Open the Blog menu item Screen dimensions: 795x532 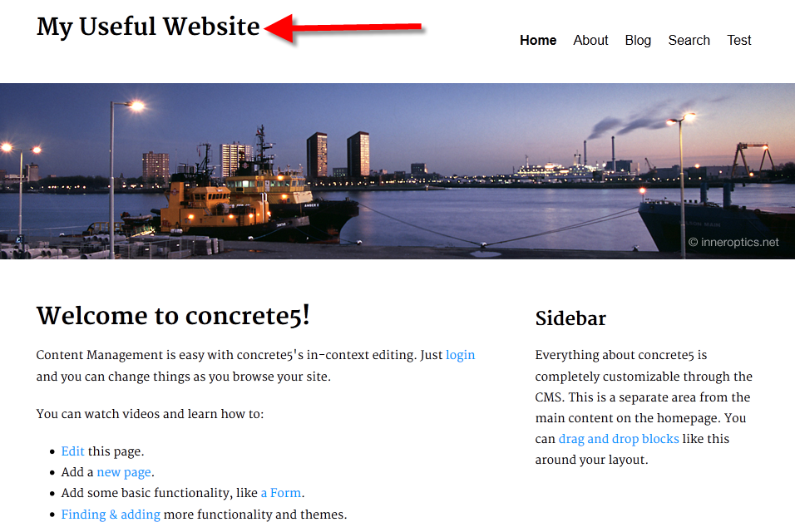coord(638,41)
